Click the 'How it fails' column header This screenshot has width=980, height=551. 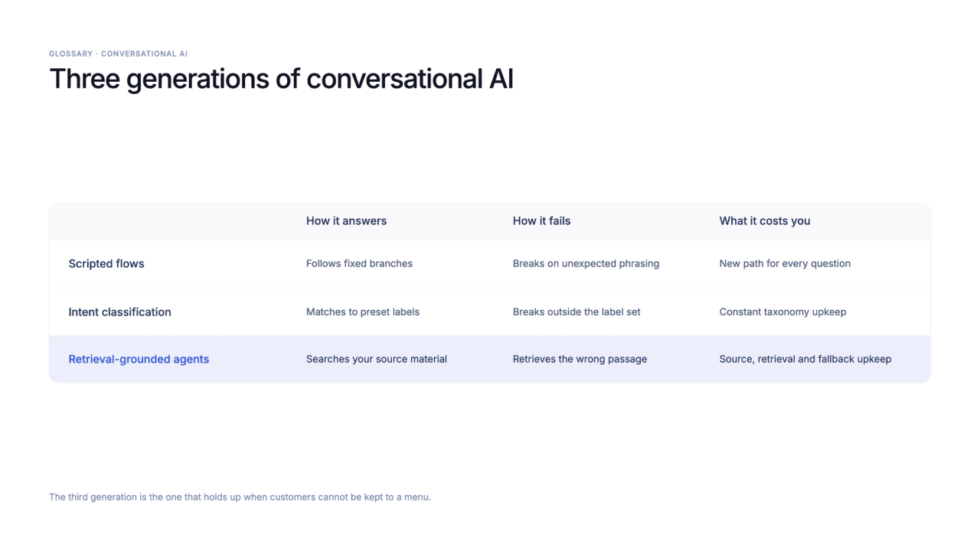click(541, 221)
